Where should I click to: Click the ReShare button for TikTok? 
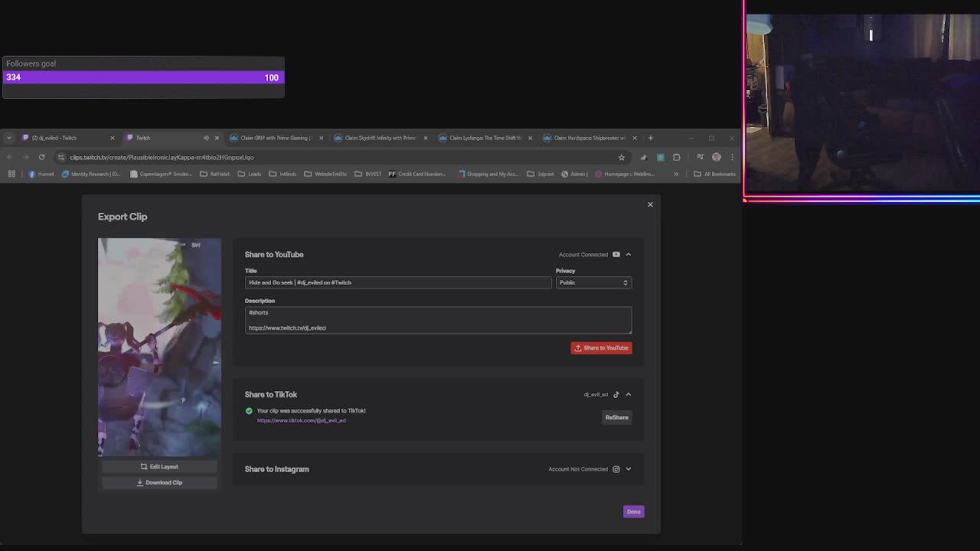point(616,417)
